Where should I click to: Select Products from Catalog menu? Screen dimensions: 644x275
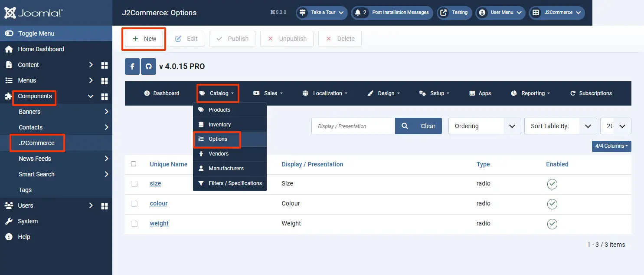(x=230, y=110)
